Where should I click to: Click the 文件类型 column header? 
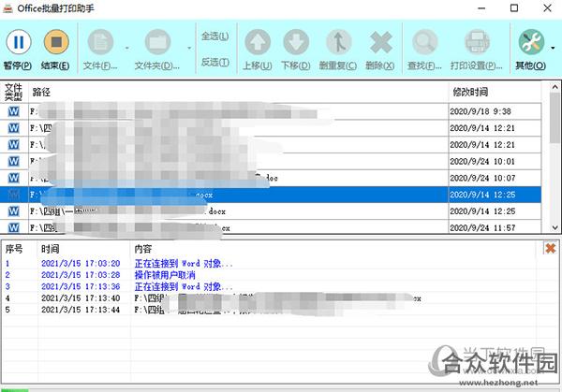14,92
